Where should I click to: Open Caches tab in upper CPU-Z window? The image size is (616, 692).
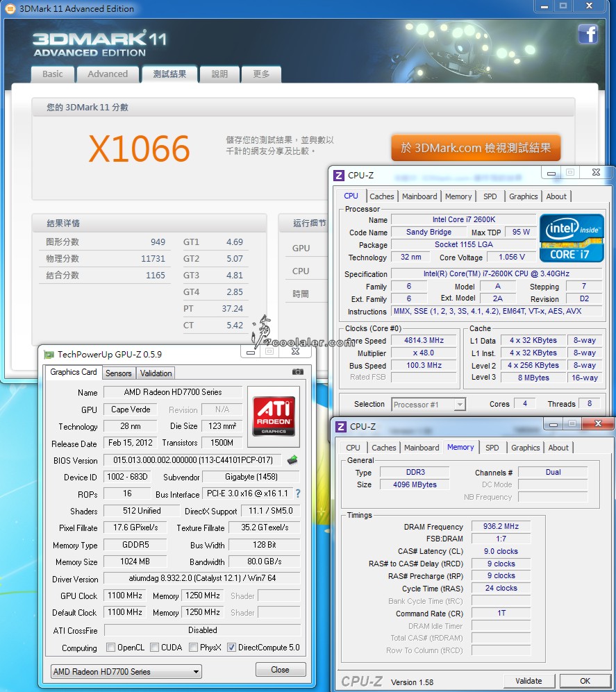pos(382,196)
